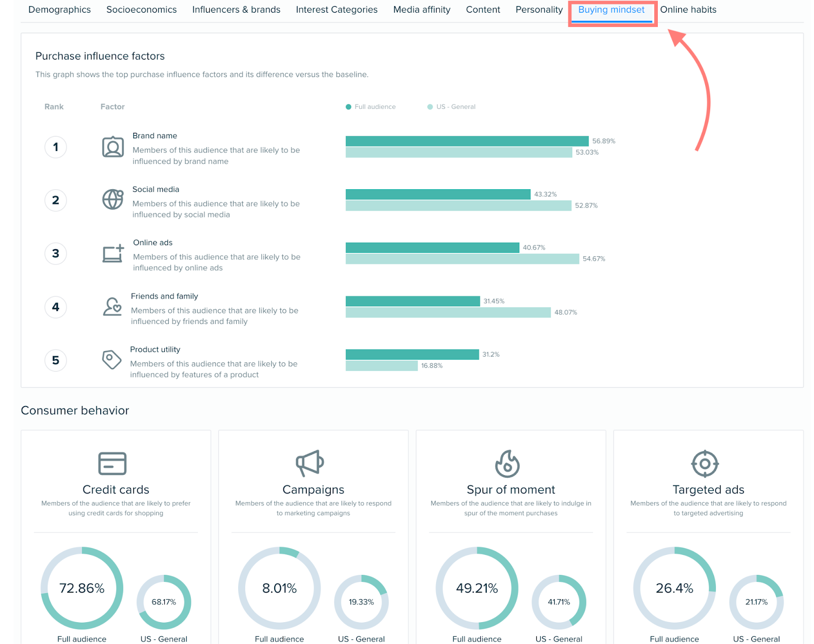Click the Friends and family icon
This screenshot has width=814, height=644.
[112, 307]
